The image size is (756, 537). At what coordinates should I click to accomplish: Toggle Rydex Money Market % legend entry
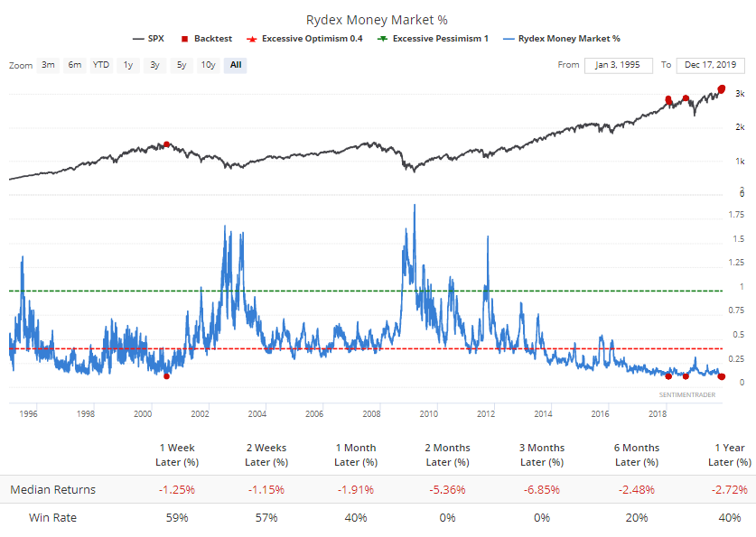[x=562, y=39]
